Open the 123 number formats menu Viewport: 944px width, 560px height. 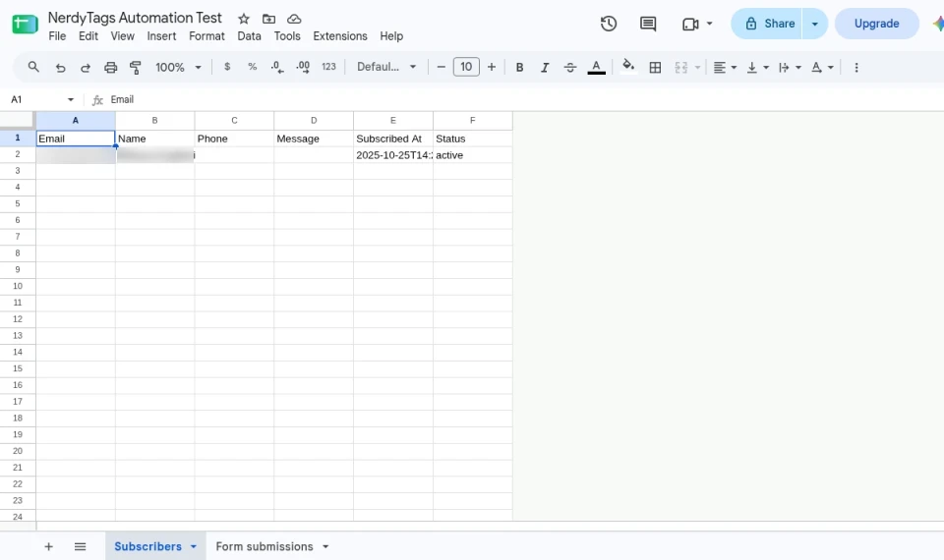click(328, 67)
